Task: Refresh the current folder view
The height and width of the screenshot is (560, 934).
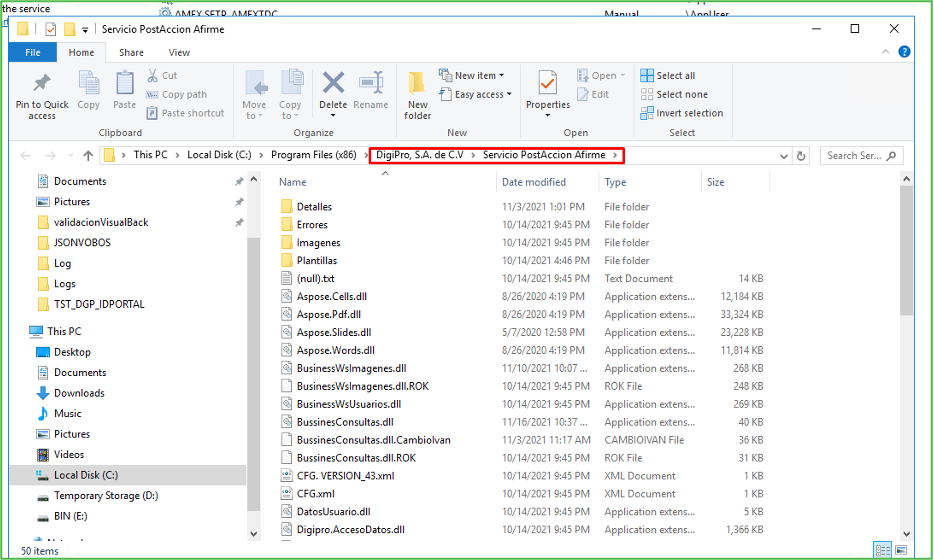Action: click(801, 155)
